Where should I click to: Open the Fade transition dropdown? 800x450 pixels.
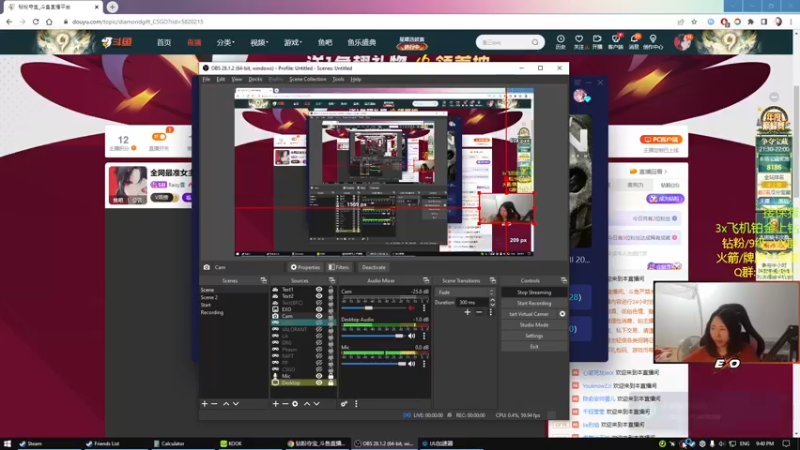(x=465, y=292)
